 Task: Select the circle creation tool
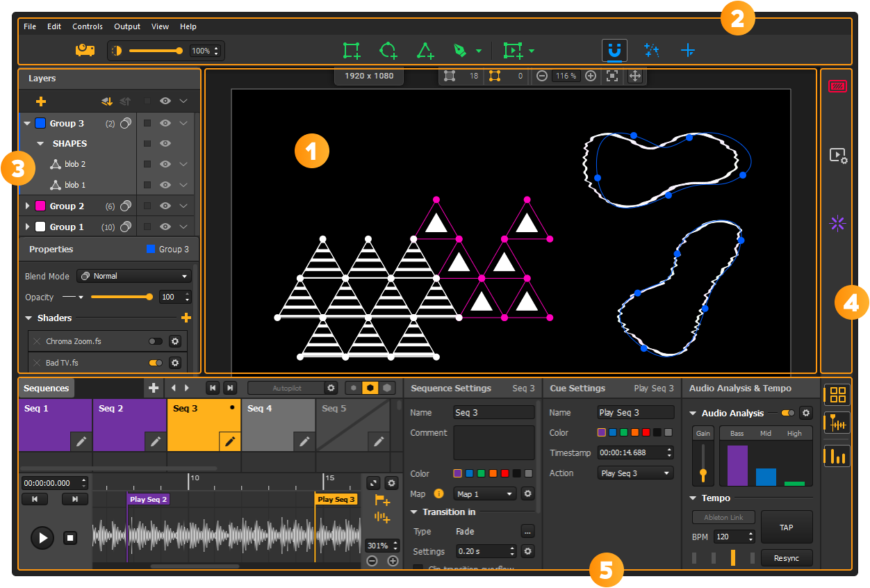388,50
